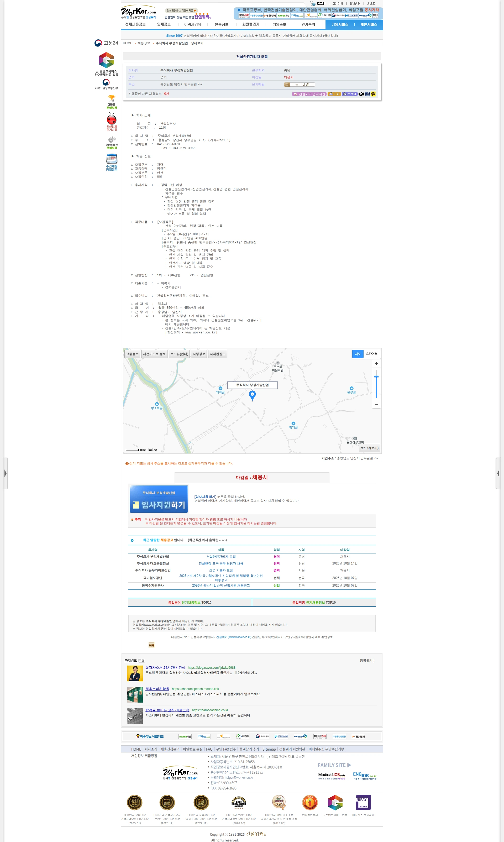Image resolution: width=504 pixels, height=842 pixels.
Task: Expand the right side panel arrow
Action: pos(498,473)
